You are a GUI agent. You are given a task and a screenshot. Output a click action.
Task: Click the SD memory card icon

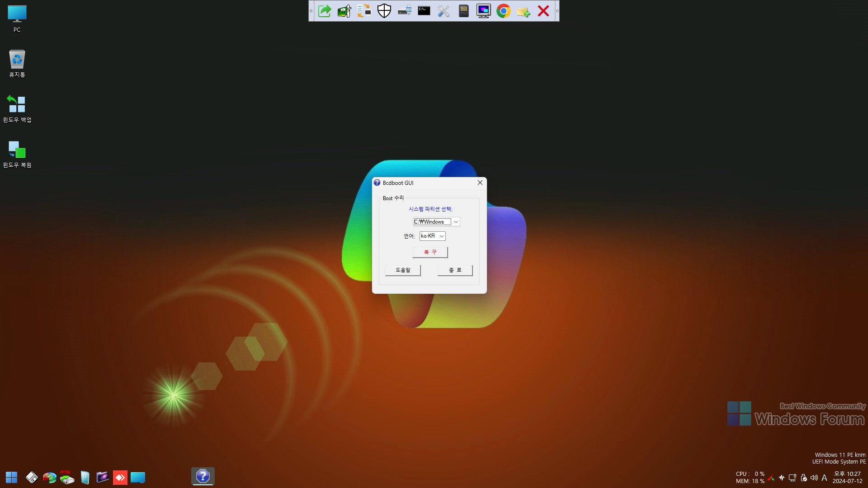(x=464, y=11)
